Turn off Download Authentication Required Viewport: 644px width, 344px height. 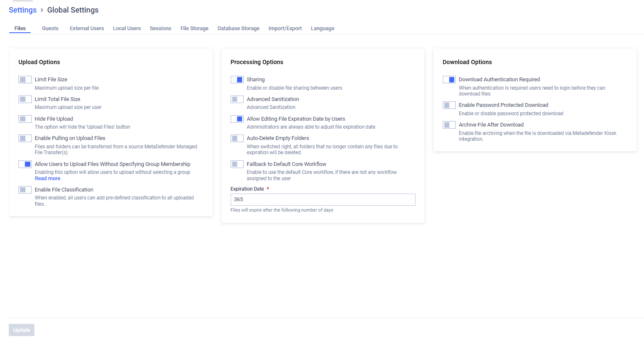pyautogui.click(x=449, y=80)
